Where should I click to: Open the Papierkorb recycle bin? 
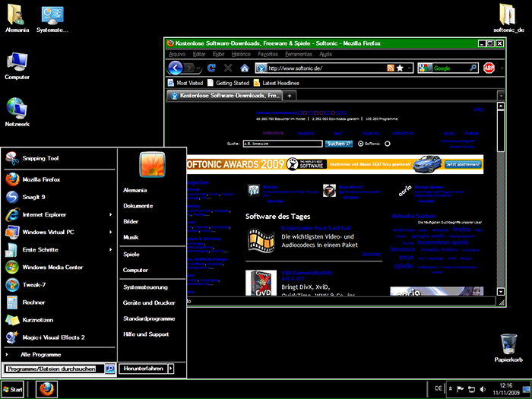coord(506,343)
